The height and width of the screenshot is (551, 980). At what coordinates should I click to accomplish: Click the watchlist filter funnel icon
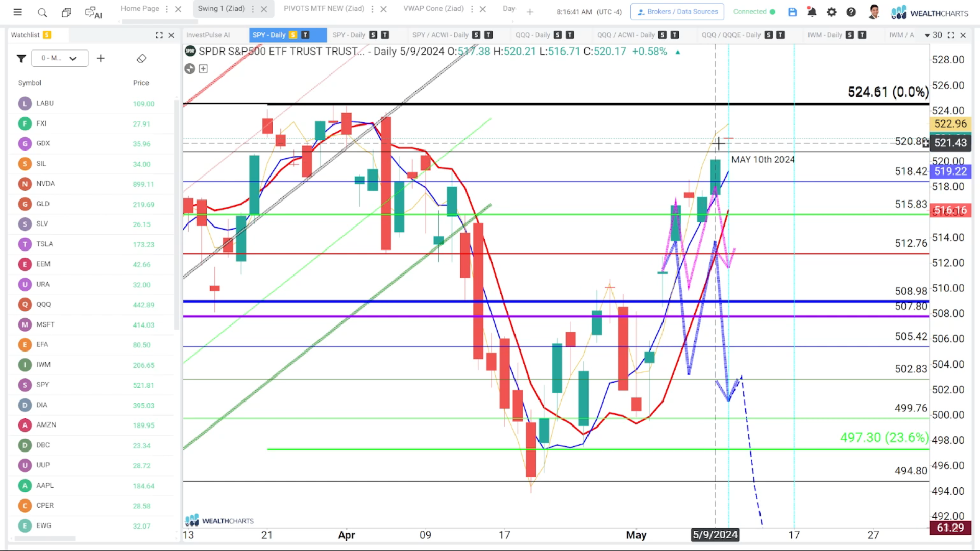point(21,58)
